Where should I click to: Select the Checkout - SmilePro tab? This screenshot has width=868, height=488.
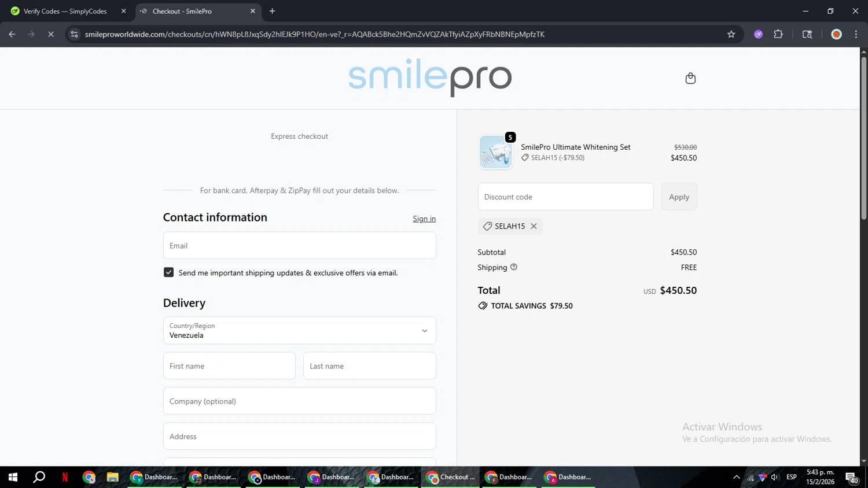tap(198, 11)
